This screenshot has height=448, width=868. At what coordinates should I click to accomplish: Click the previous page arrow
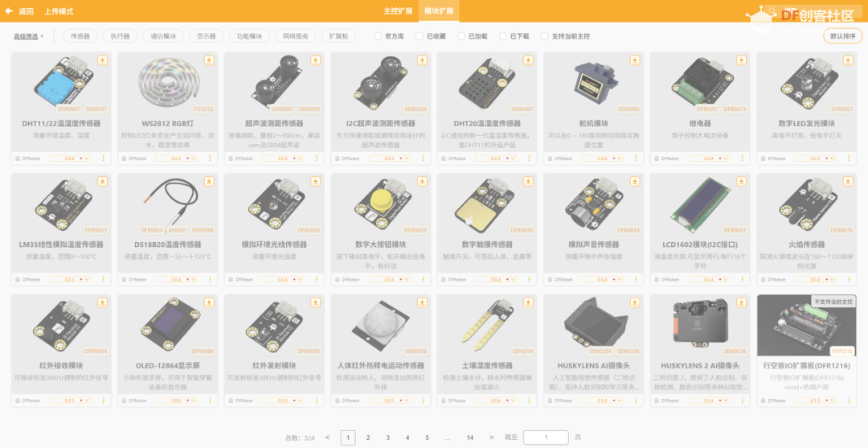327,438
